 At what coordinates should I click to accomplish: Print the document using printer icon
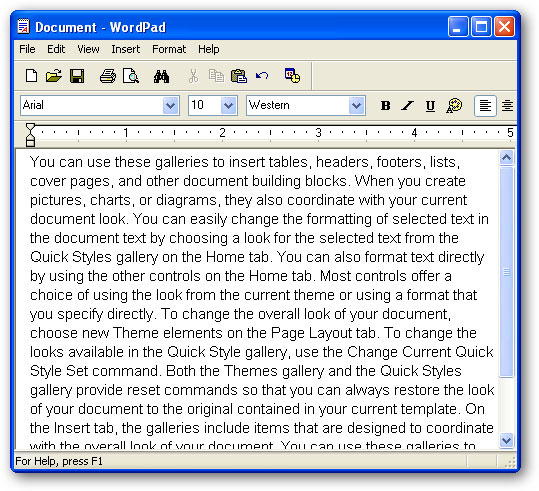tap(108, 76)
